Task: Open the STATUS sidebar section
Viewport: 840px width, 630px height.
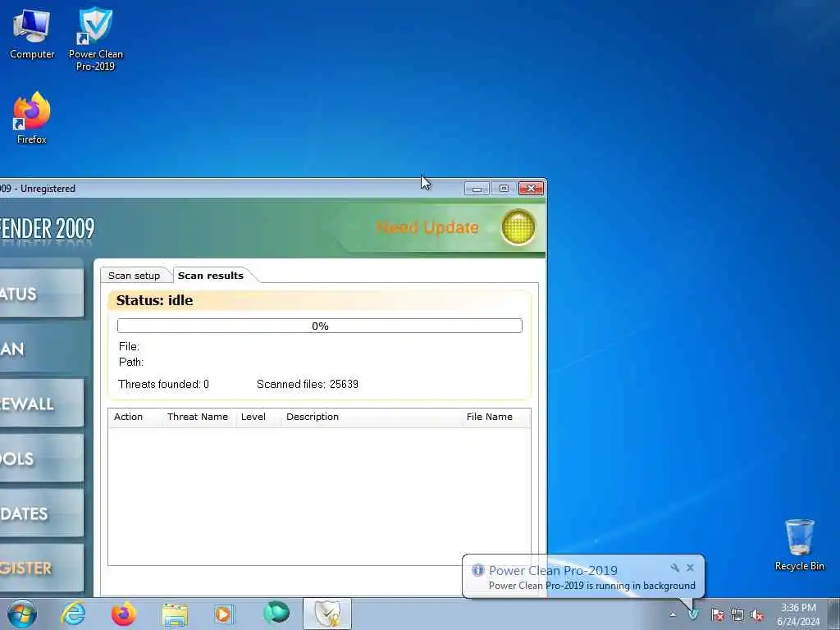Action: point(42,294)
